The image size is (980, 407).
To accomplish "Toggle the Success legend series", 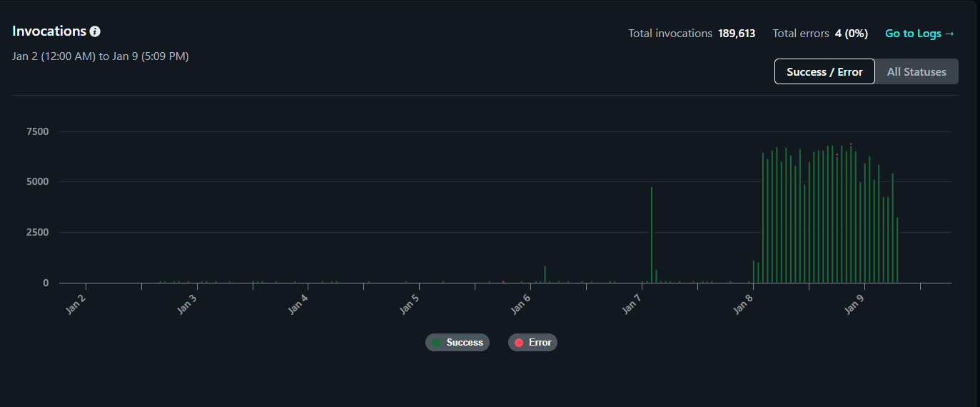I will pyautogui.click(x=458, y=343).
